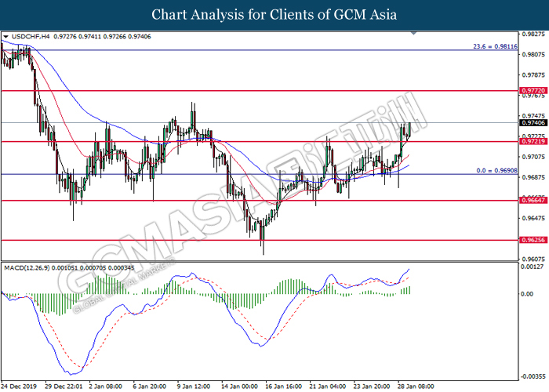The width and height of the screenshot is (549, 392).
Task: Click the 14 Jan 00:00 axis label
Action: click(x=240, y=386)
